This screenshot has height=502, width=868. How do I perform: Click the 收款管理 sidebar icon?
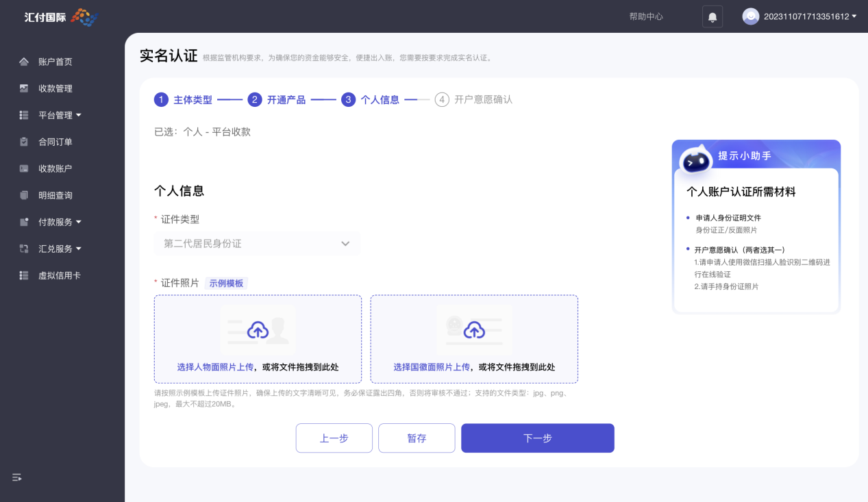click(x=24, y=88)
